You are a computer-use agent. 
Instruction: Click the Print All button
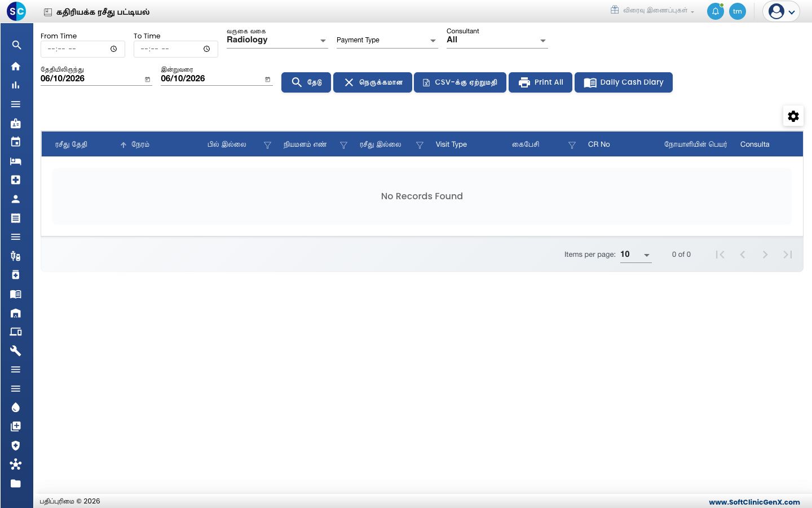[x=540, y=82]
